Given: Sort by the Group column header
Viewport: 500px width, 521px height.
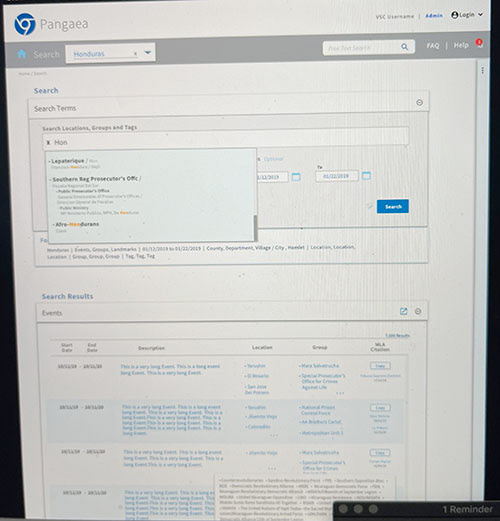Looking at the screenshot, I should point(319,347).
